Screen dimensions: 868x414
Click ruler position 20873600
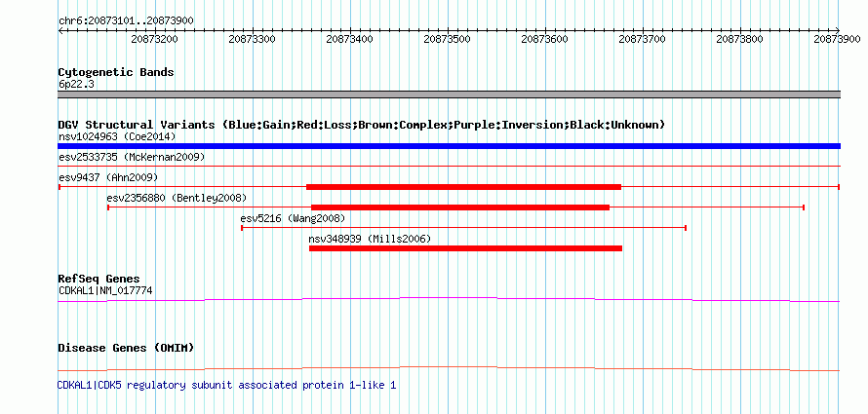[x=545, y=39]
